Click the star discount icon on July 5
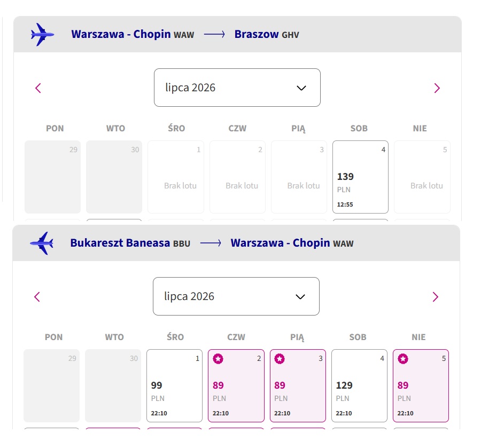Viewport: 504px width, 441px height. (403, 359)
